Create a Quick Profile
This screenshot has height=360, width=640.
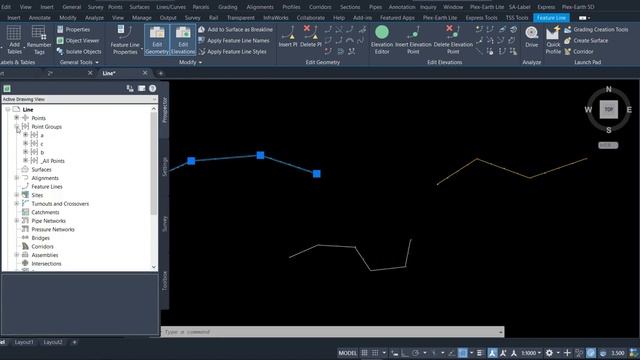tap(553, 39)
